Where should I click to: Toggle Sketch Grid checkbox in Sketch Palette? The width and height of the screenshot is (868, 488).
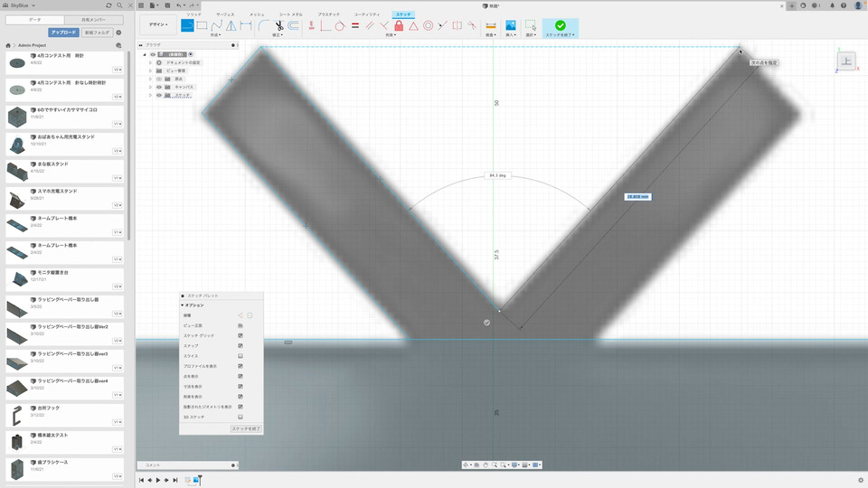coord(241,336)
